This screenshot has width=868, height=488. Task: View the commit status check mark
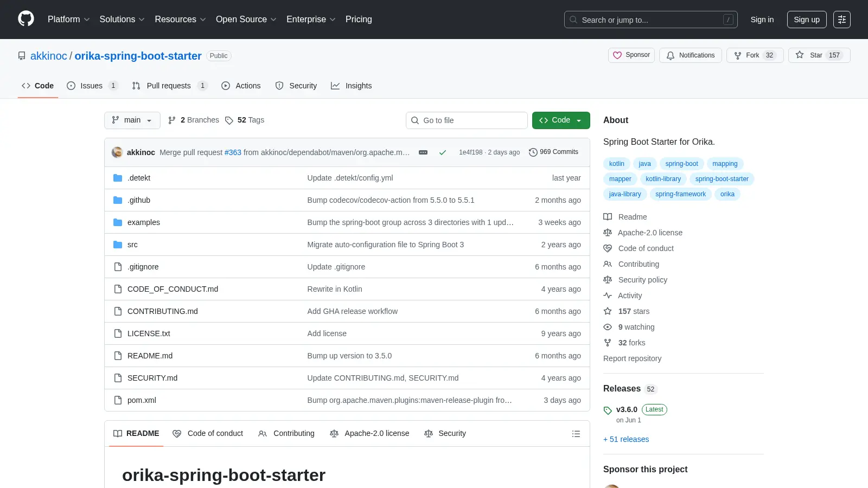443,152
